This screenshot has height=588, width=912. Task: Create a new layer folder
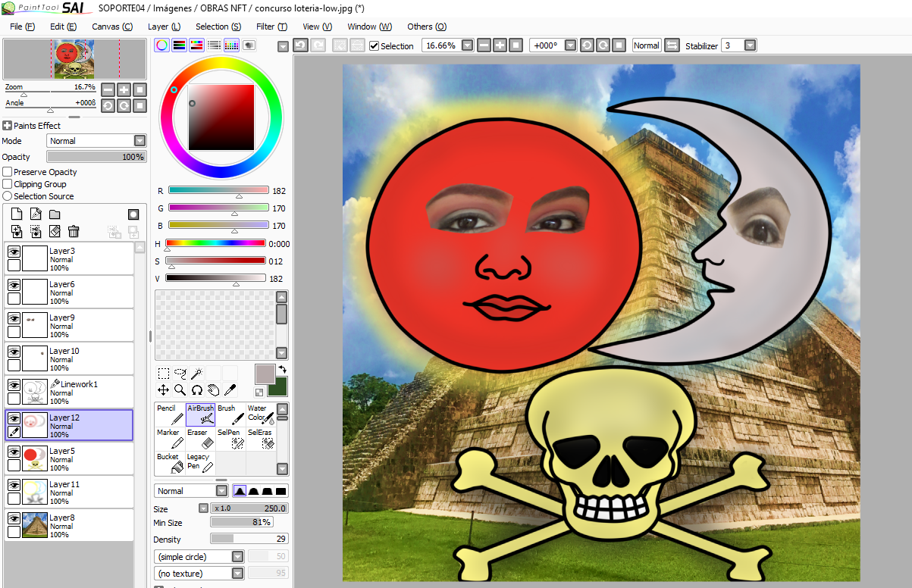coord(55,214)
